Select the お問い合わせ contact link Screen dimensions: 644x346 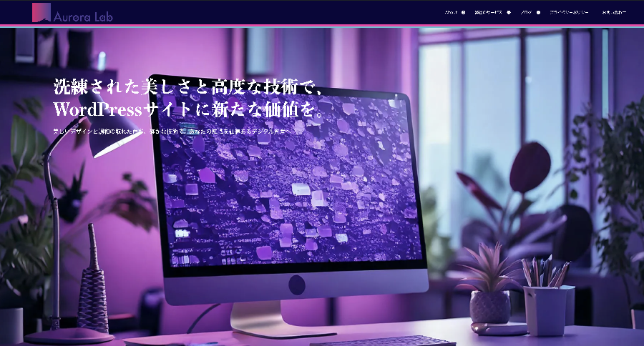613,12
